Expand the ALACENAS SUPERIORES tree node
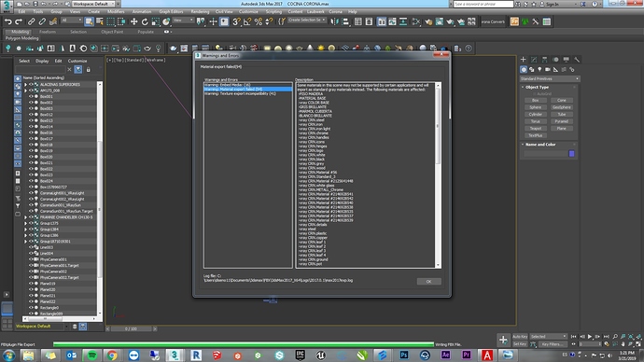Screen dimensions: 644x362 pyautogui.click(x=25, y=85)
